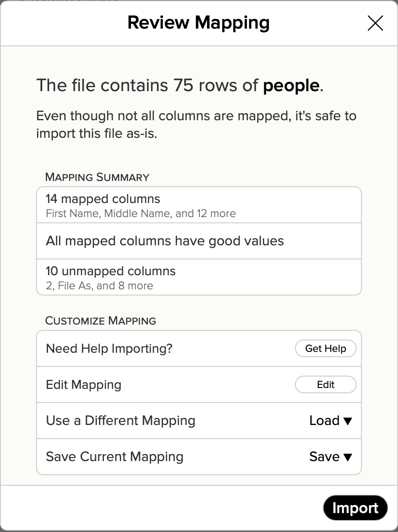398x532 pixels.
Task: Select 'All mapped columns have good values' row
Action: (x=165, y=241)
